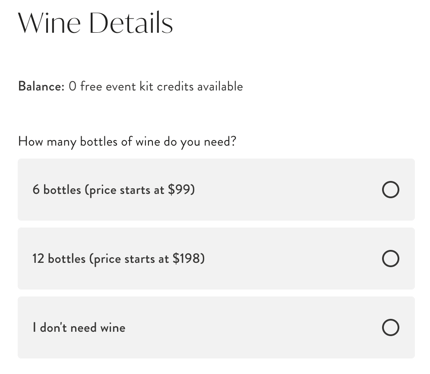Choose the "I don't need wine" radio circle
430x374 pixels.
[390, 327]
